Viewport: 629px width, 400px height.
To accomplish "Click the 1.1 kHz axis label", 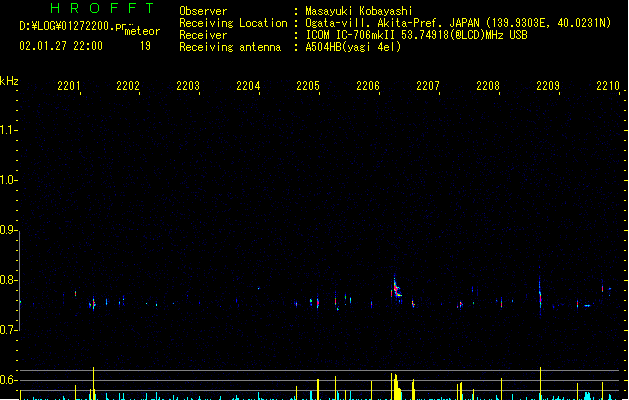I will tap(8, 130).
